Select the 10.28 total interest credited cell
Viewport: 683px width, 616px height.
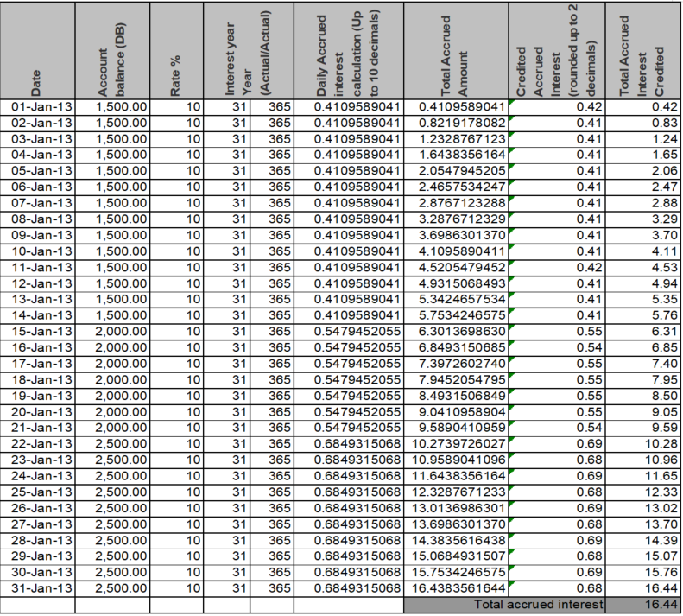coord(642,443)
